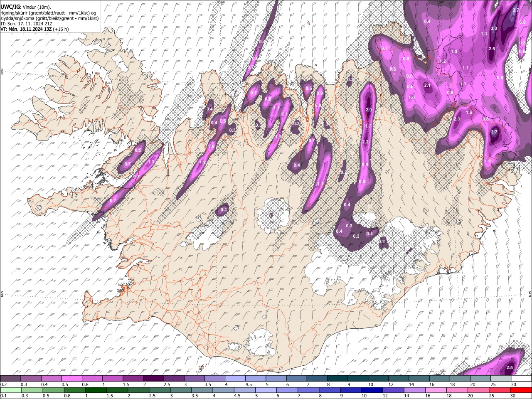Viewport: 532px width, 399px height.
Task: Click the 2.5 value at the bottom-right map corner
Action: coord(510,367)
